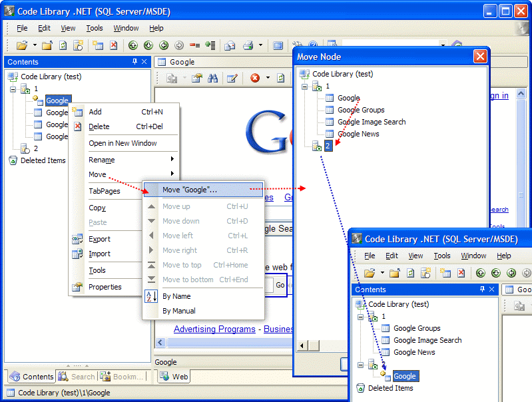Click the Properties icon in Google tab toolbar

click(197, 79)
